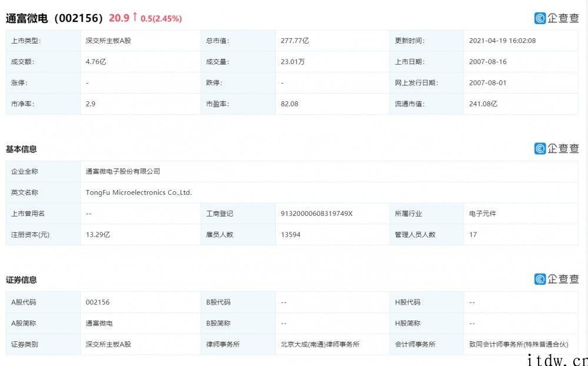Click the B股简称 label
Screen dimensions: 588x366
218,323
